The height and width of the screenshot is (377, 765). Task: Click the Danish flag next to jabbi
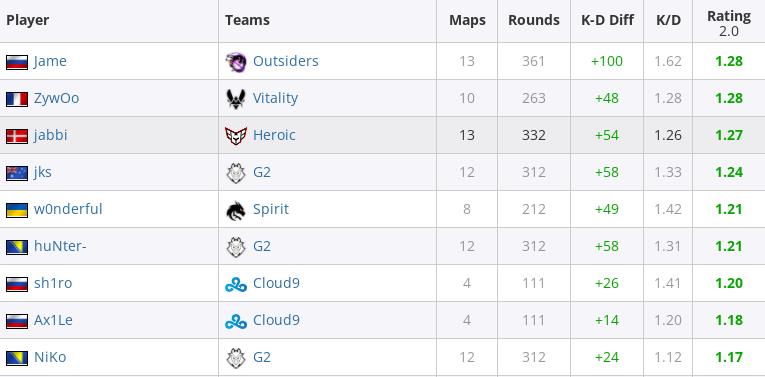pyautogui.click(x=17, y=136)
